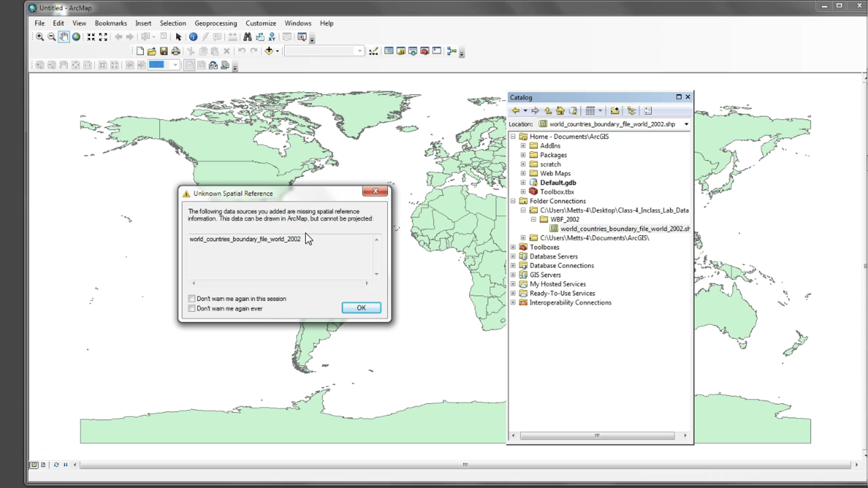Click the Full Extent globe icon
868x488 pixels.
point(76,37)
